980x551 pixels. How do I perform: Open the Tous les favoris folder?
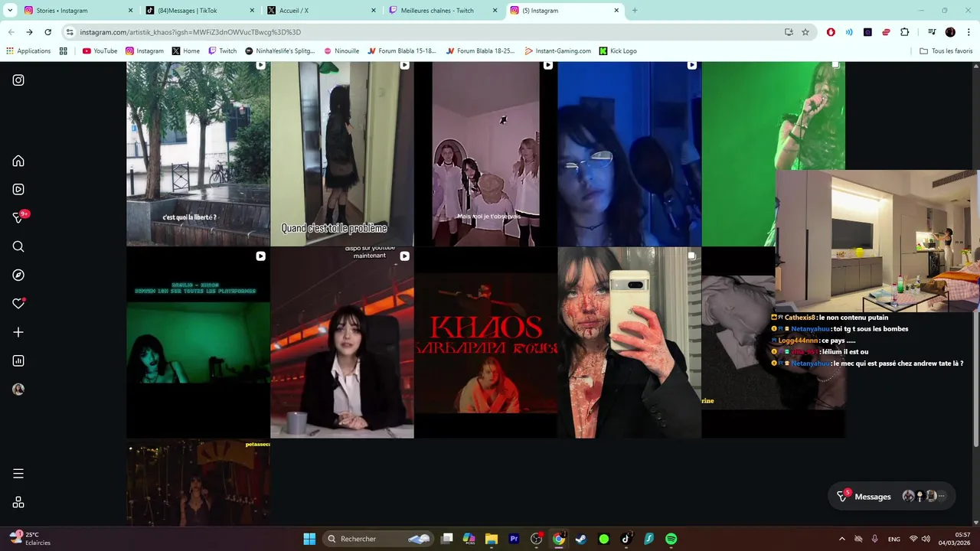tap(946, 51)
